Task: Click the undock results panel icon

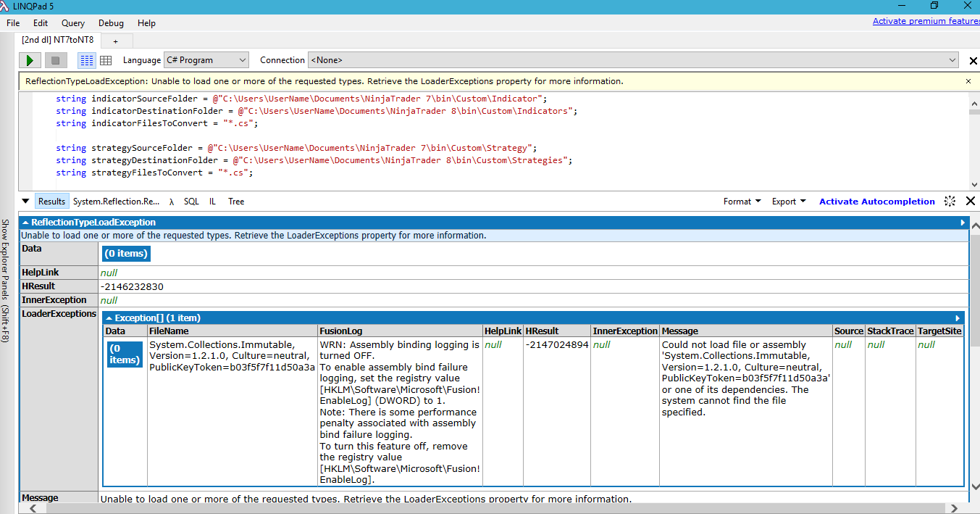Action: pos(950,202)
